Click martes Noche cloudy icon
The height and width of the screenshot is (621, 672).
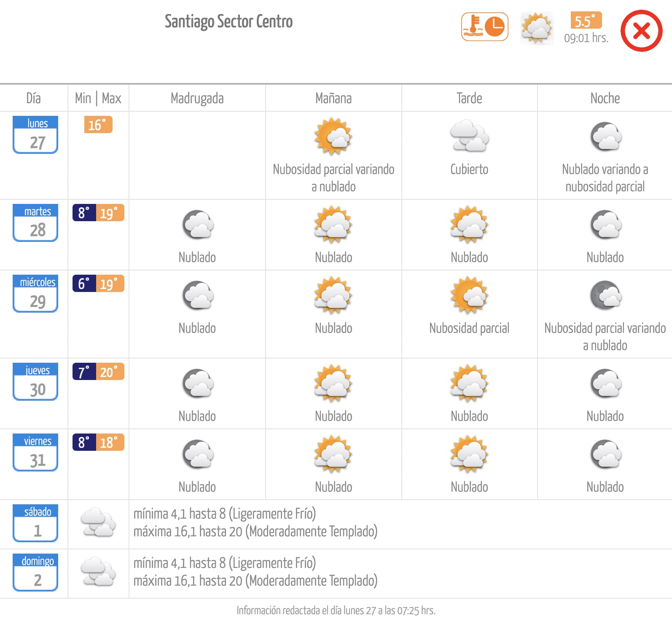tap(606, 224)
